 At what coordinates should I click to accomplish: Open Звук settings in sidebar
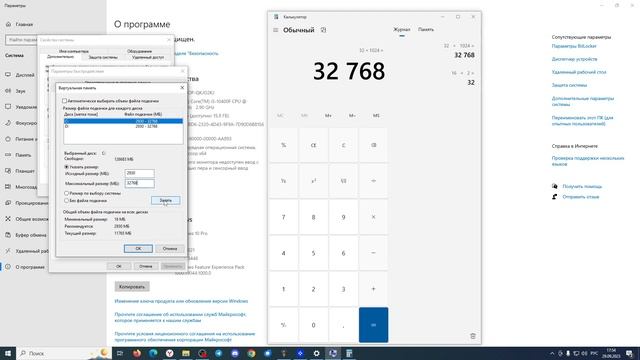[20, 91]
